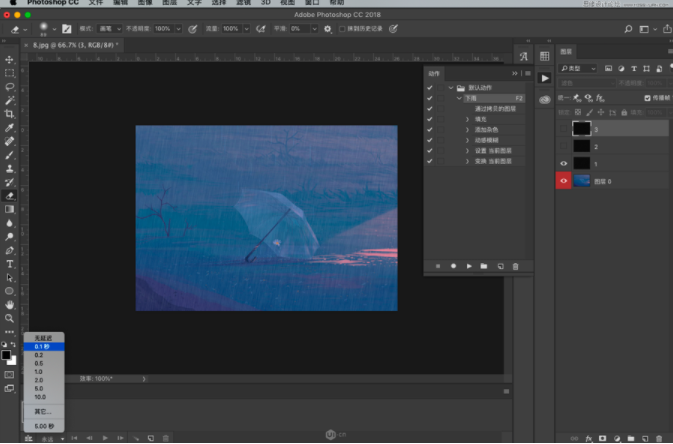Screen dimensions: 673x444
Task: Select the Type tool in toolbar
Action: pos(10,264)
